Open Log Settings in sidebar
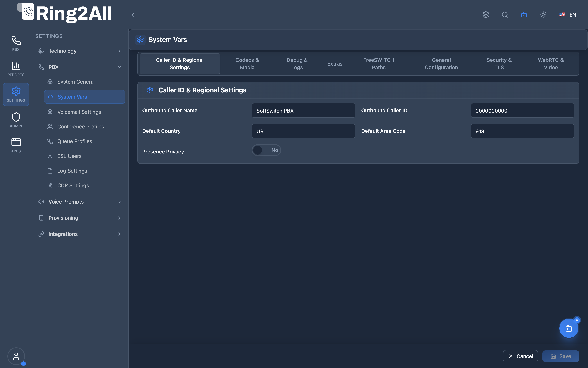The width and height of the screenshot is (588, 368). point(85,171)
